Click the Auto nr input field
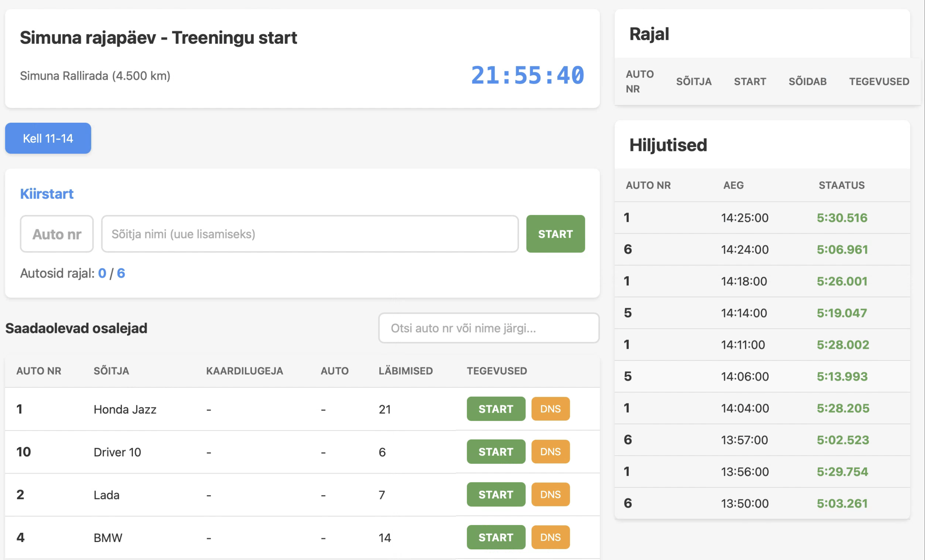The height and width of the screenshot is (560, 925). [57, 234]
